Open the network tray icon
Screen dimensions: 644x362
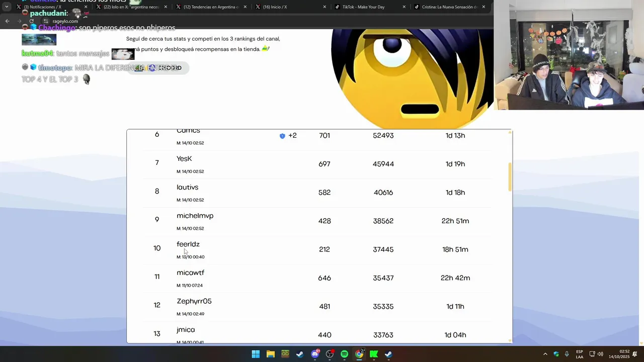pos(592,354)
